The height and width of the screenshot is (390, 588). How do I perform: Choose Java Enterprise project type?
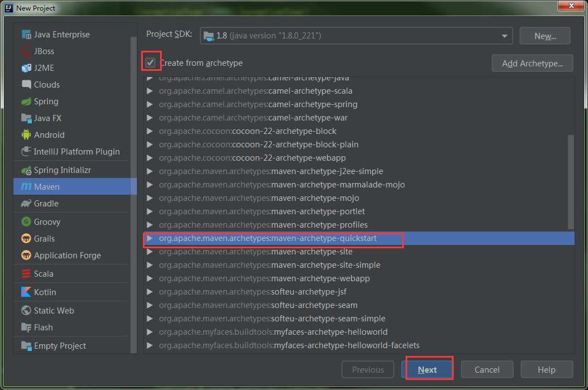coord(61,35)
